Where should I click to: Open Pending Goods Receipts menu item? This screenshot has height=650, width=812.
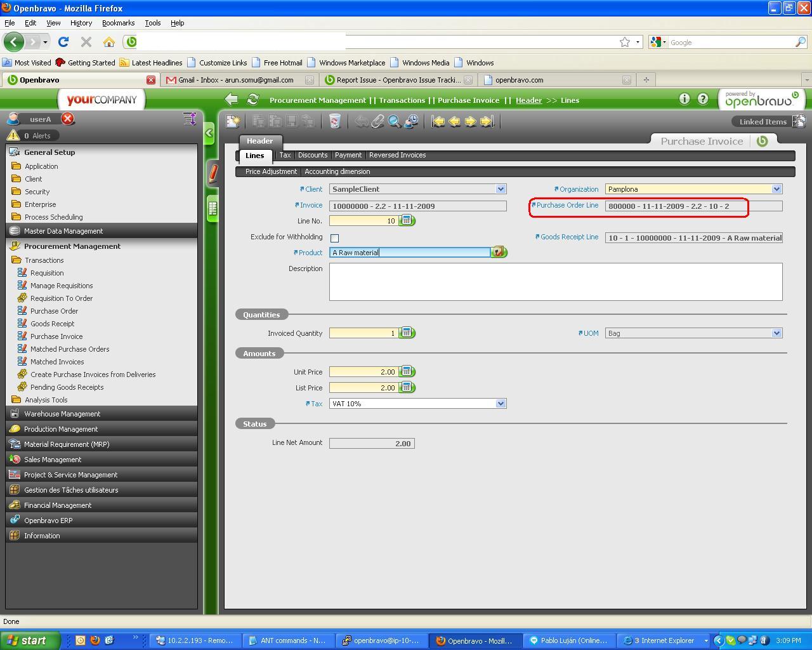click(x=67, y=387)
